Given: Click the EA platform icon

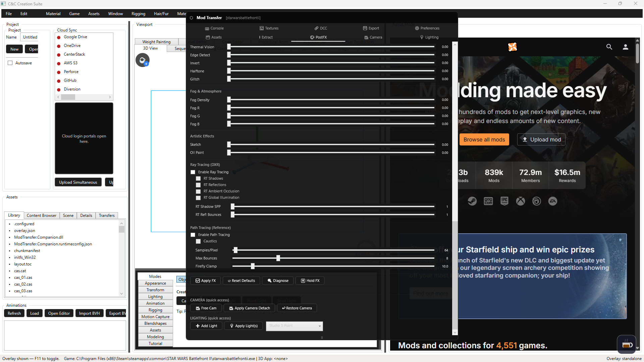Looking at the screenshot, I should [552, 201].
